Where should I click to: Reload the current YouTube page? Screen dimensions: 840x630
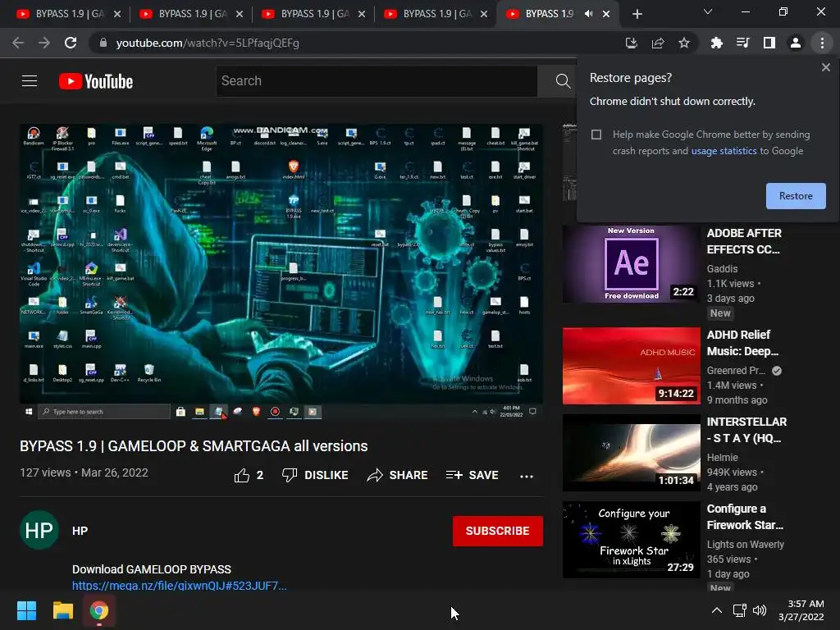click(71, 43)
